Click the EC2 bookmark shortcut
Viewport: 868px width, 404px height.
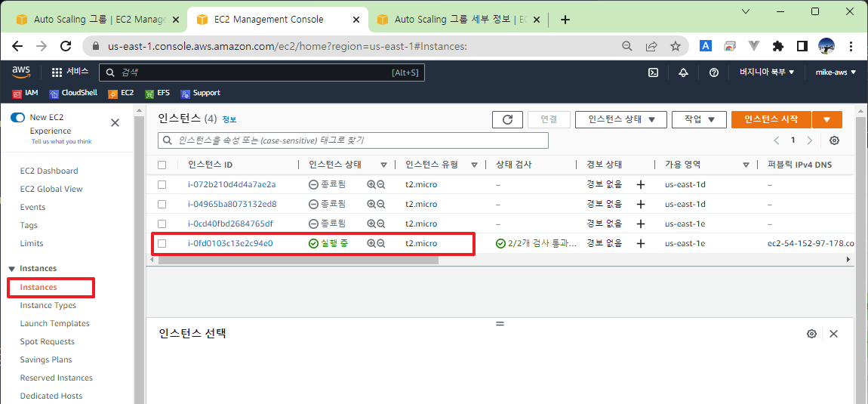pos(122,93)
